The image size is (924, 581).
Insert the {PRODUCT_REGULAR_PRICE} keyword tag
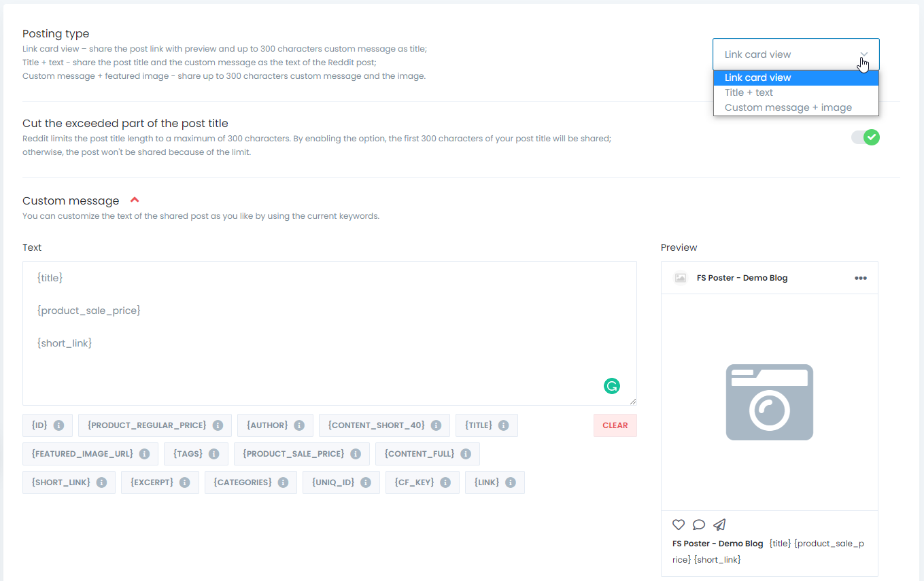155,425
